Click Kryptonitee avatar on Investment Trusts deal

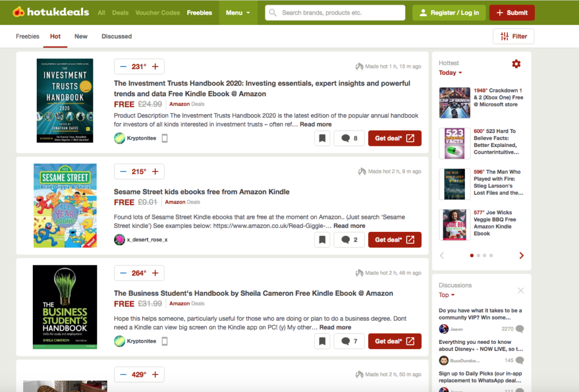tap(119, 138)
